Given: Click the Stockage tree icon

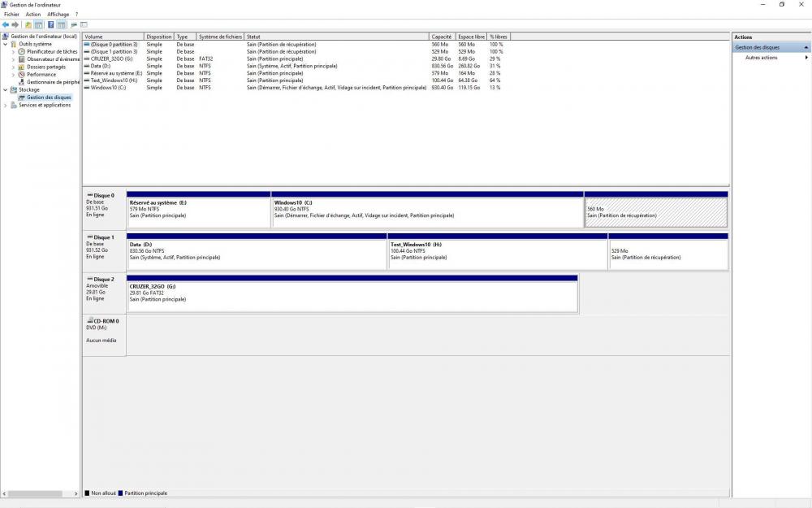Looking at the screenshot, I should (14, 89).
